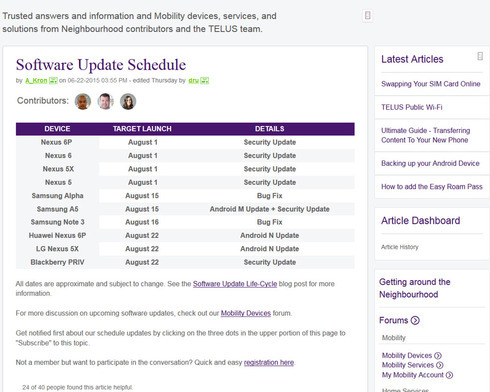Open editor dru's profile link
Screen dimensions: 490x392
tap(193, 80)
